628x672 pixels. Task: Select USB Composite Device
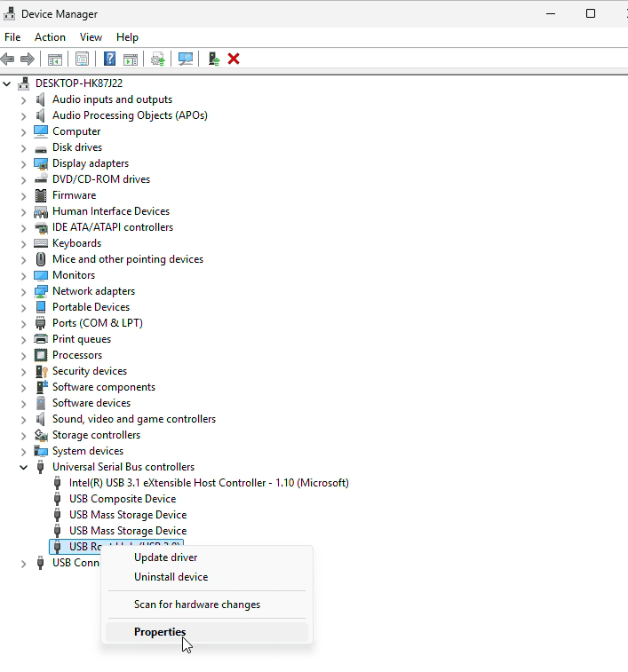point(123,499)
